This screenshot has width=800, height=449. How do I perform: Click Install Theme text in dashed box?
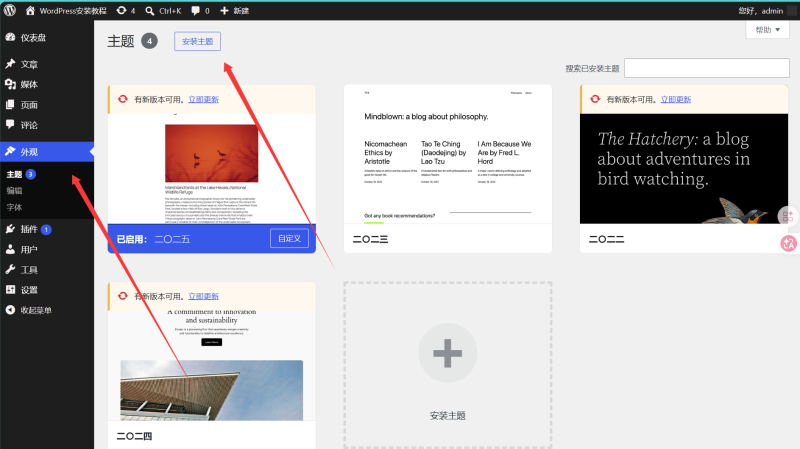pyautogui.click(x=448, y=415)
